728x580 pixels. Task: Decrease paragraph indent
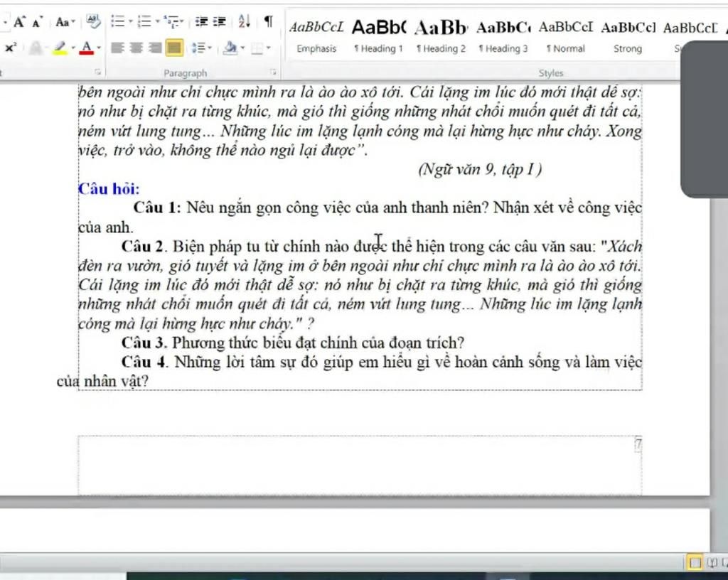[201, 21]
